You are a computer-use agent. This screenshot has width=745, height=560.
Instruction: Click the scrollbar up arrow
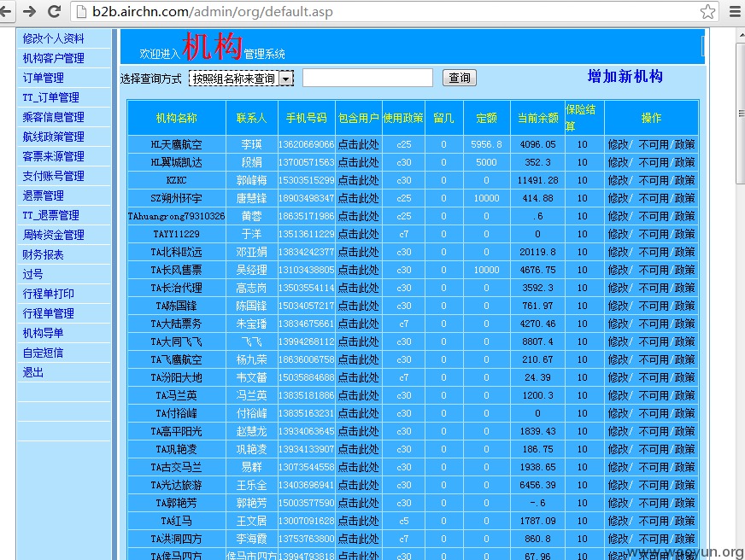[x=742, y=35]
